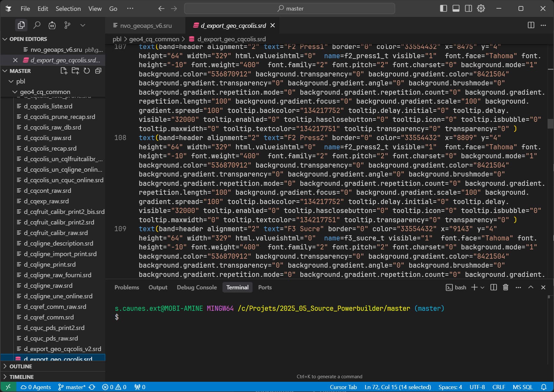Open the new terminal launch profile dropdown
The height and width of the screenshot is (392, 554).
[482, 287]
